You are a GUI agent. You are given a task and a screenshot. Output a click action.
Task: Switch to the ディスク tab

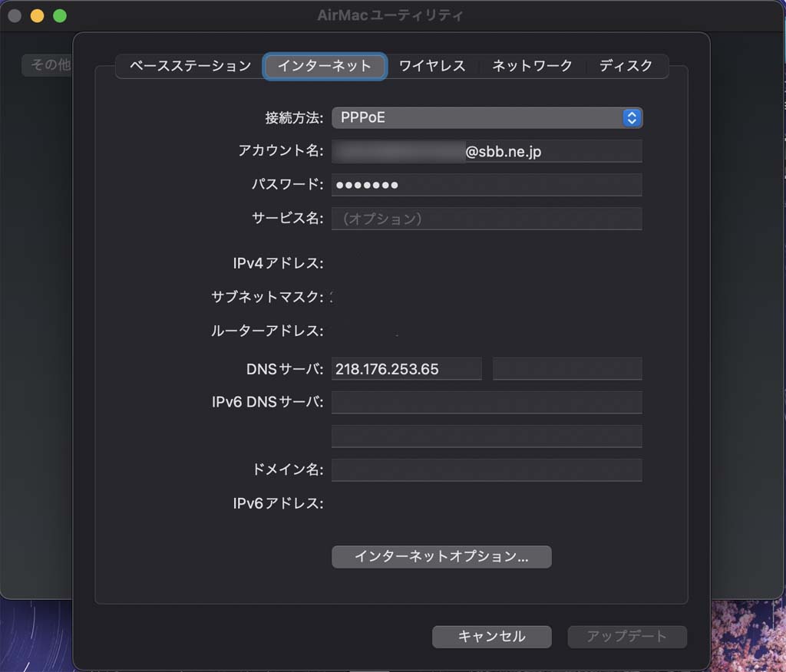626,66
